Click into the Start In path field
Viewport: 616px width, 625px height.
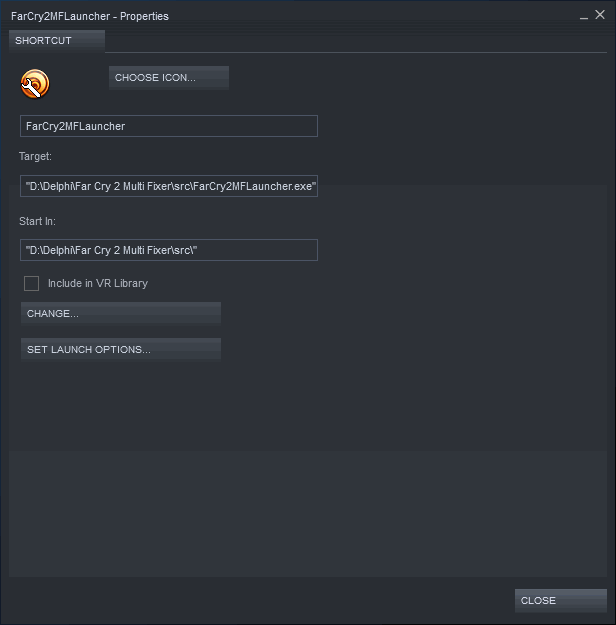pyautogui.click(x=168, y=249)
